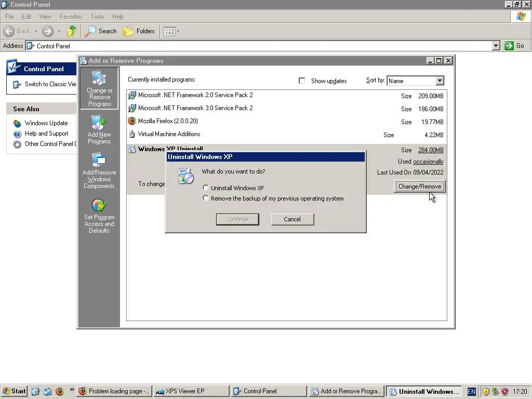Image resolution: width=532 pixels, height=399 pixels.
Task: Click the Go button next to address bar
Action: point(515,46)
